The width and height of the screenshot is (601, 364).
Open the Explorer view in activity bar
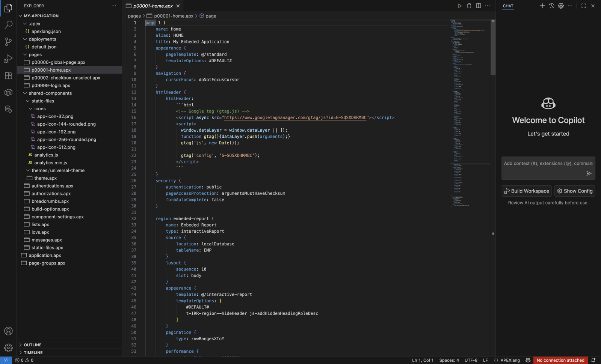tap(8, 8)
